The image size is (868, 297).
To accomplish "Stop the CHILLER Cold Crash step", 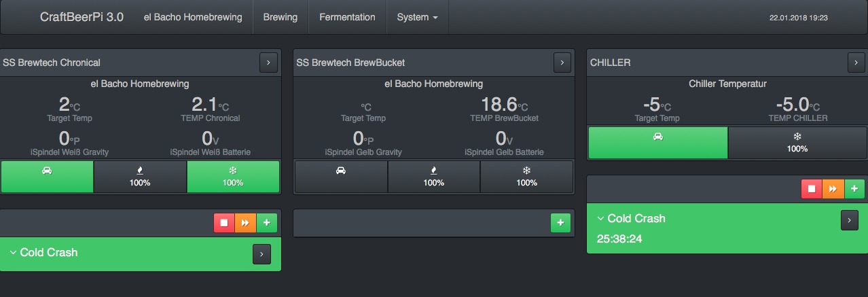I will coord(812,188).
